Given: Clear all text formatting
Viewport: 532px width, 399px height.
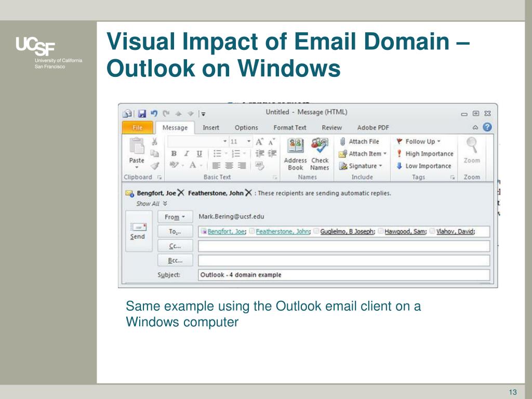Looking at the screenshot, I should (x=260, y=166).
